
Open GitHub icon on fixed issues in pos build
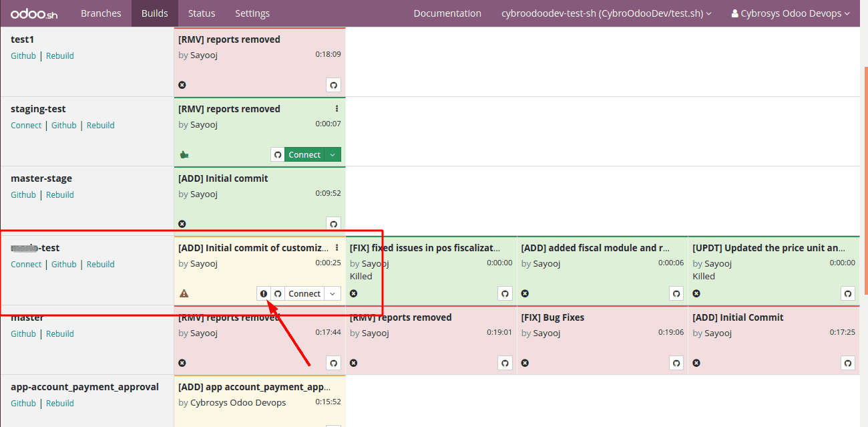coord(505,293)
